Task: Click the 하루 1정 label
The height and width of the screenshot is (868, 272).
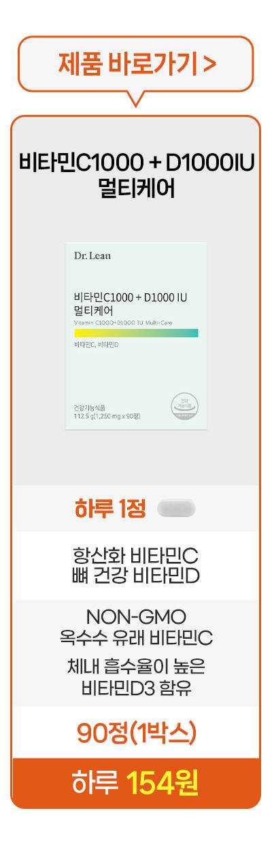Action: (x=110, y=509)
